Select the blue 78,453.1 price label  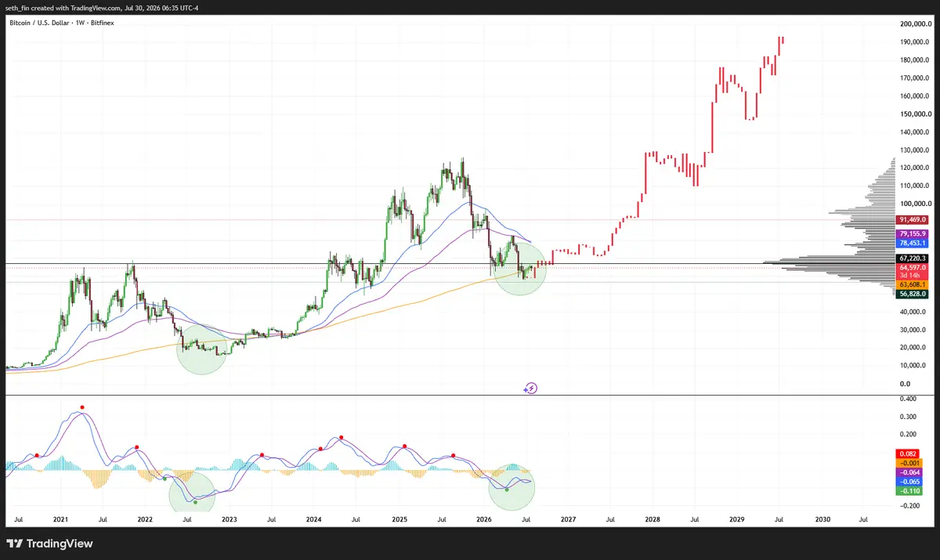click(x=913, y=243)
